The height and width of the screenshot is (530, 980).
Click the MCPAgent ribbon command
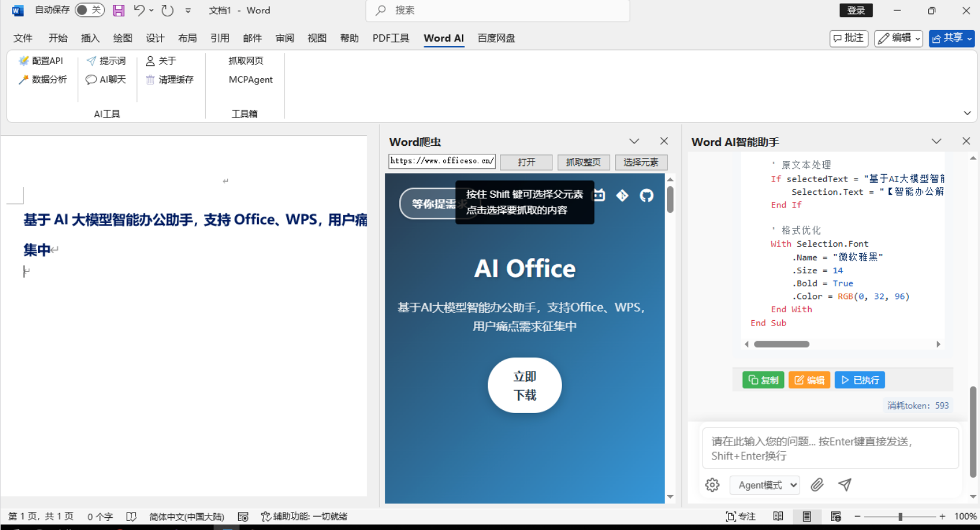point(251,80)
